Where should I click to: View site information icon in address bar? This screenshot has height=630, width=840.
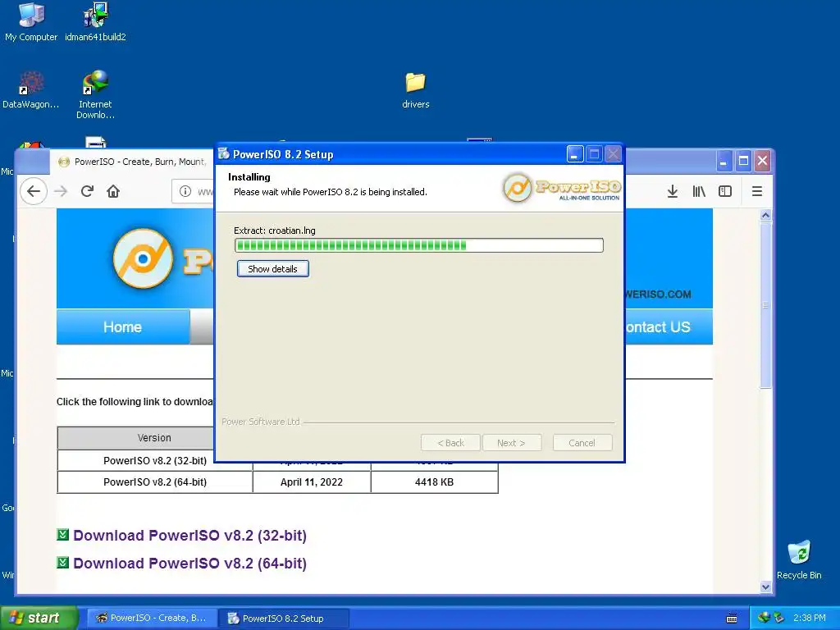[185, 191]
